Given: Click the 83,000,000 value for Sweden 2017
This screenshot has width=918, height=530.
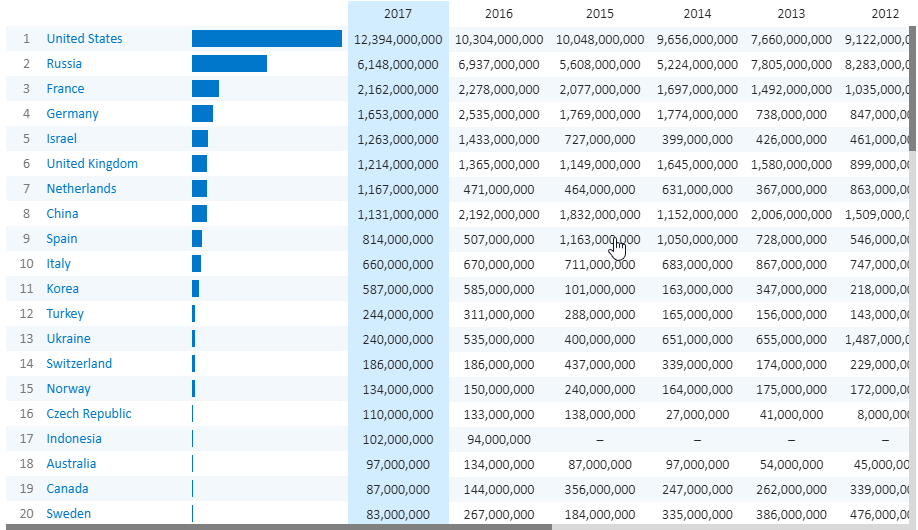Looking at the screenshot, I should click(x=398, y=515).
